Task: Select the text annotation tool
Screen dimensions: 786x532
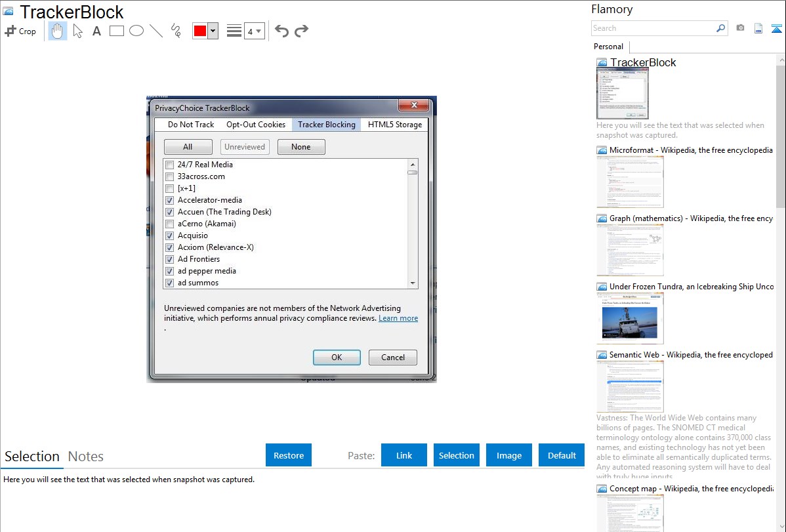Action: click(96, 31)
